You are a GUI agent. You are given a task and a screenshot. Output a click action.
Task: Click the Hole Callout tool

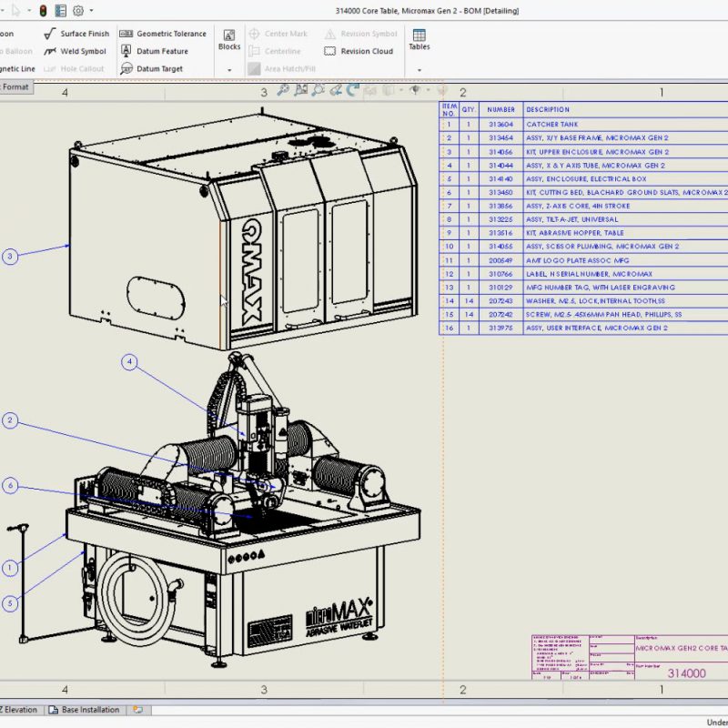coord(74,69)
